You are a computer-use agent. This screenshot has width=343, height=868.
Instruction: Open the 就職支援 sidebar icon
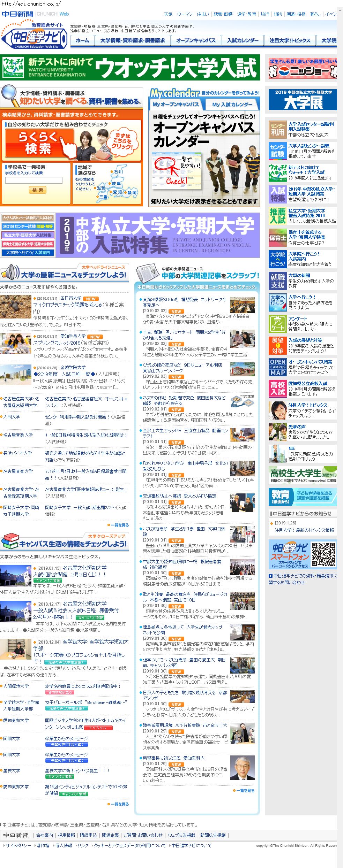[x=277, y=281]
